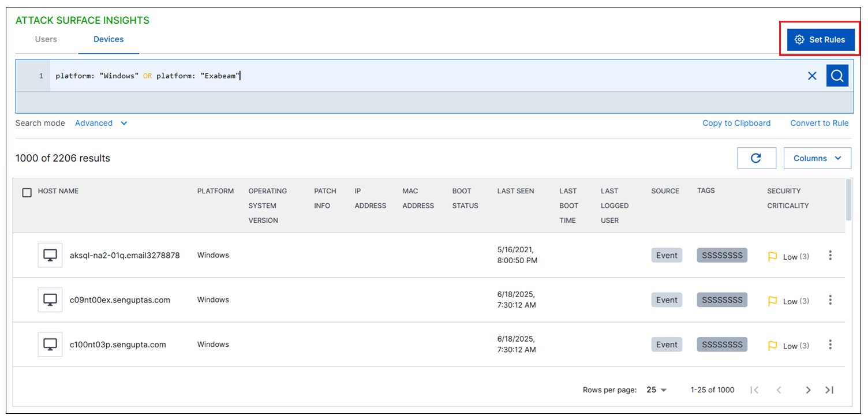Change rows per page from 25
The width and height of the screenshot is (868, 419).
point(656,390)
